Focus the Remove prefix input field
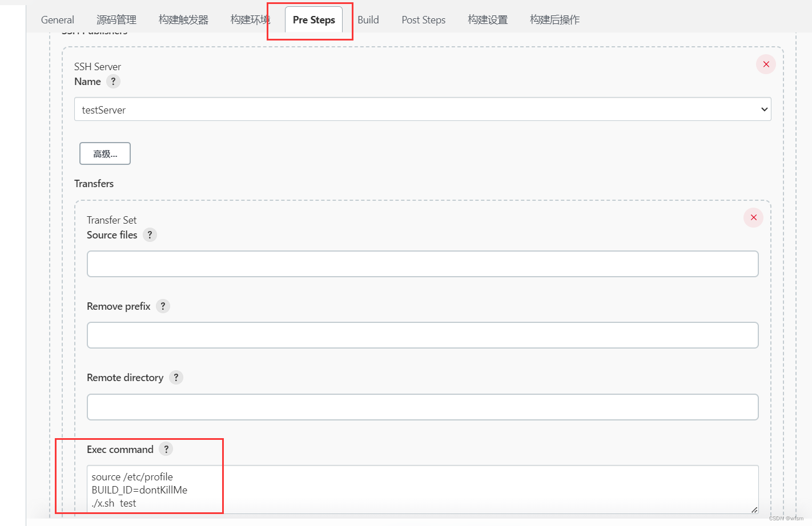 click(423, 335)
